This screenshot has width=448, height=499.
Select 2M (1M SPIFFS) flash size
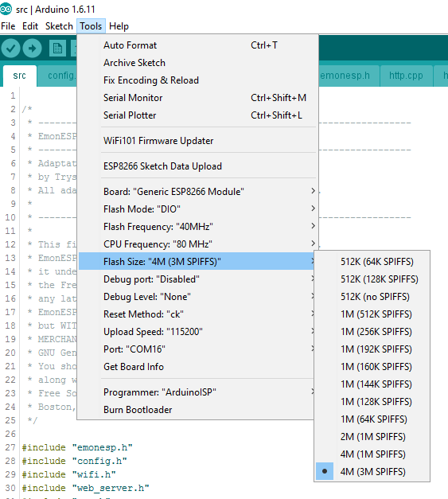[372, 437]
